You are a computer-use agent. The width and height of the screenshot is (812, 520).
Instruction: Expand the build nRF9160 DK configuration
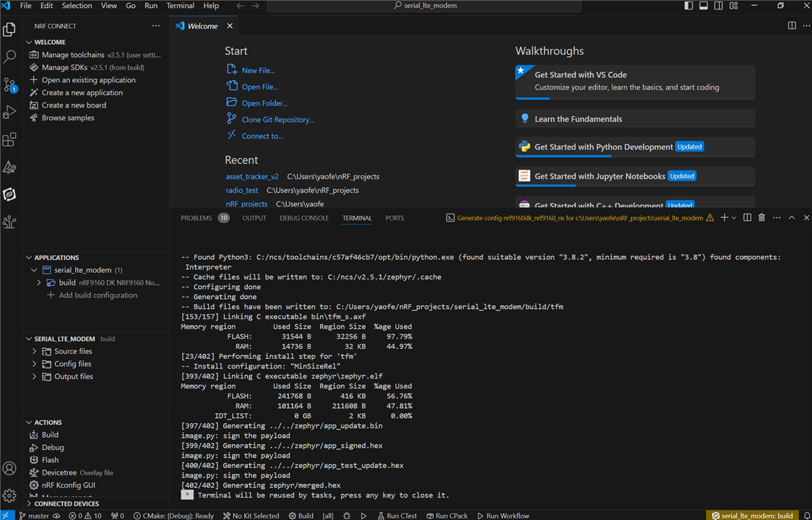tap(39, 283)
